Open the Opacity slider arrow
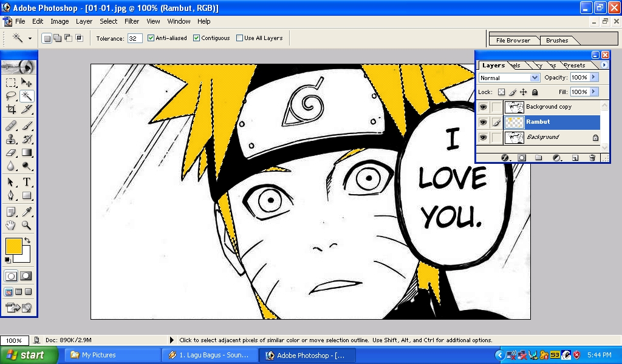This screenshot has width=622, height=364. pyautogui.click(x=594, y=77)
